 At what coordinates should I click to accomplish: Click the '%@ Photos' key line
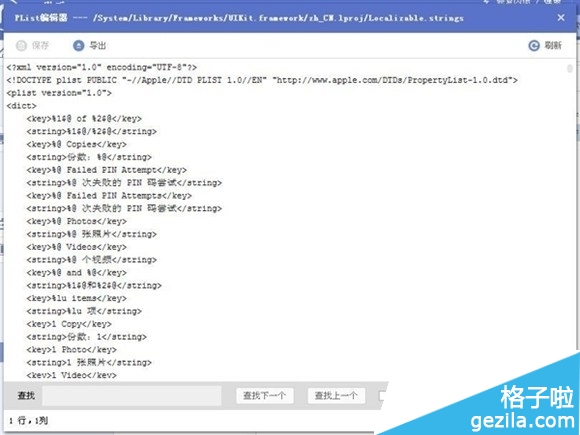click(77, 221)
